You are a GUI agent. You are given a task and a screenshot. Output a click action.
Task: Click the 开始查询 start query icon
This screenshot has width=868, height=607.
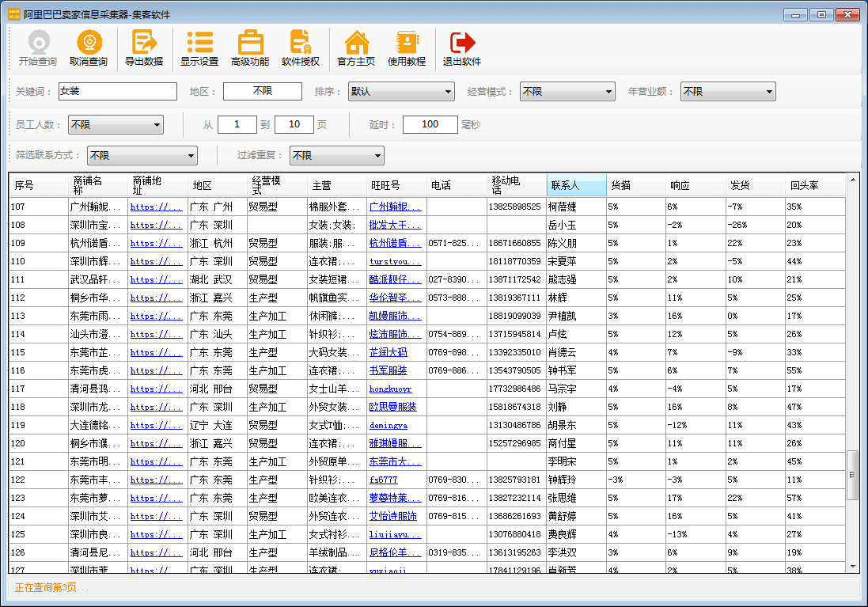click(x=38, y=48)
